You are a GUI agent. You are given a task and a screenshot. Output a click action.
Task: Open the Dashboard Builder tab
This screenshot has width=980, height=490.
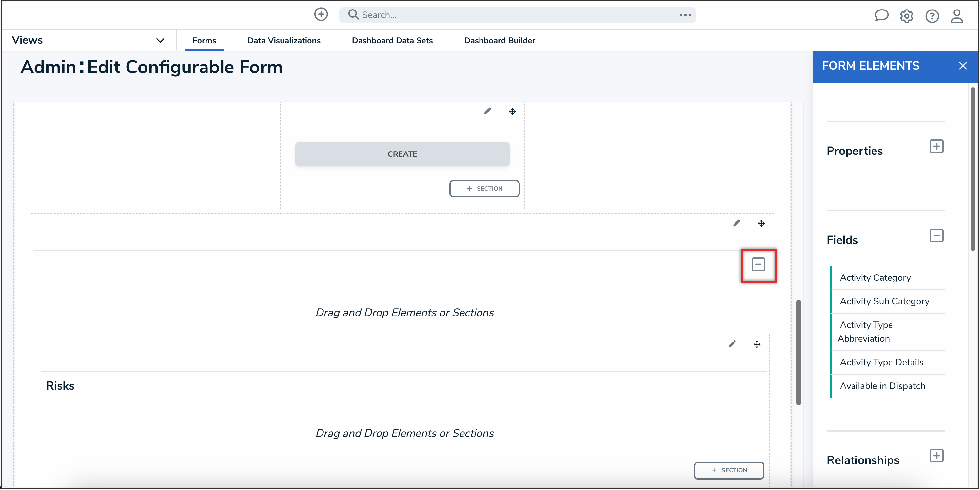tap(499, 40)
